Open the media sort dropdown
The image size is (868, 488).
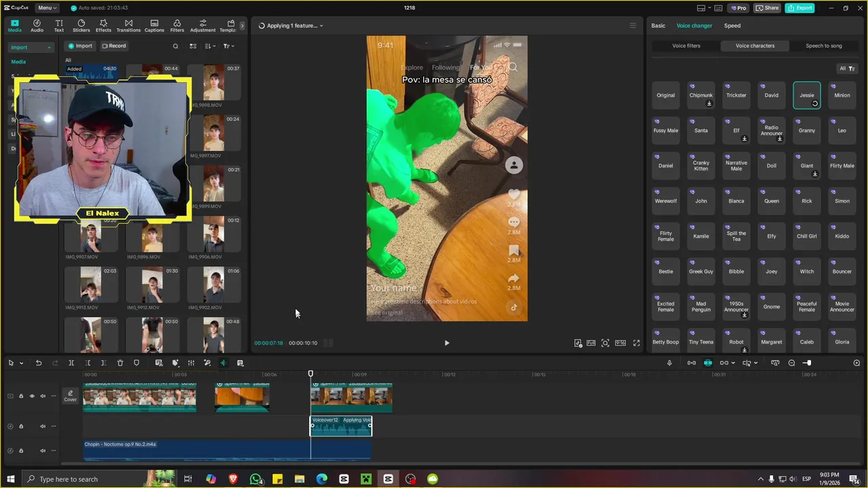pos(210,46)
